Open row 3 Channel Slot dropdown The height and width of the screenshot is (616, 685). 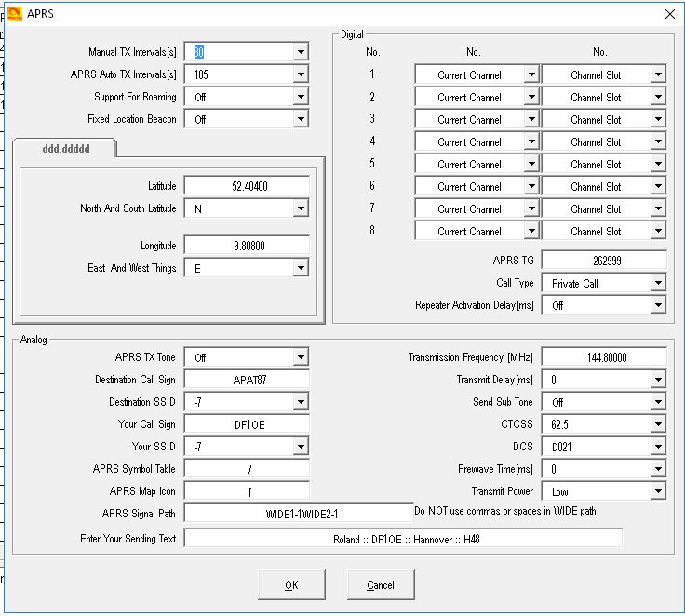coord(658,119)
